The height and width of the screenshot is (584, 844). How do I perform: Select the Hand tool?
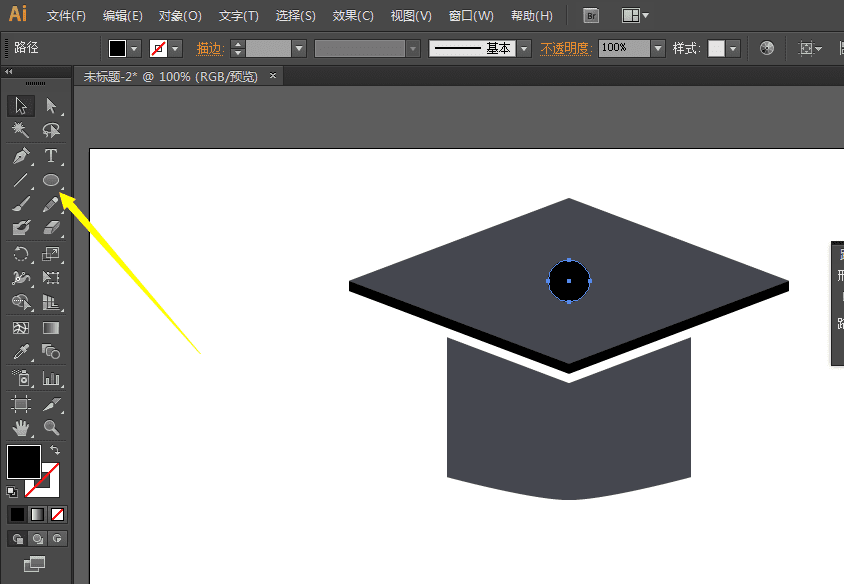click(21, 428)
